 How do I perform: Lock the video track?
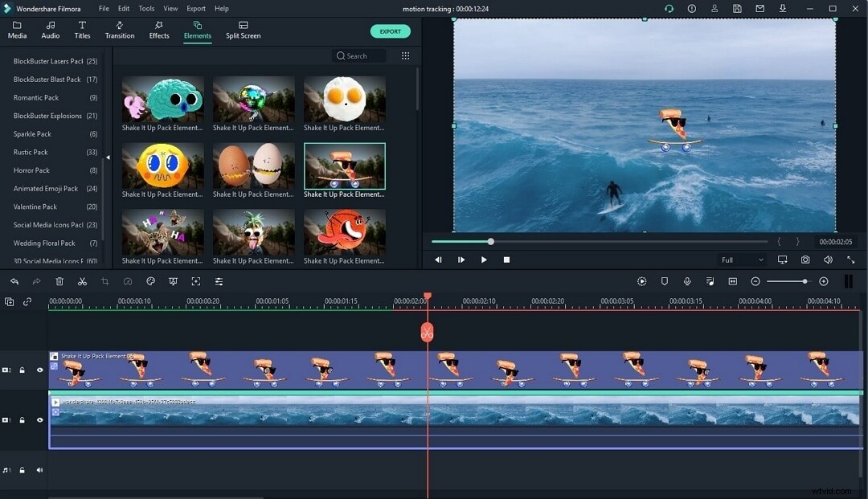pyautogui.click(x=22, y=419)
